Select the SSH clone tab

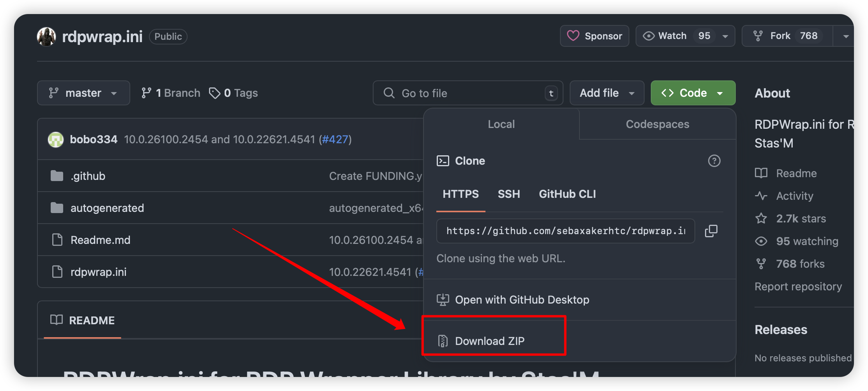[x=508, y=194]
